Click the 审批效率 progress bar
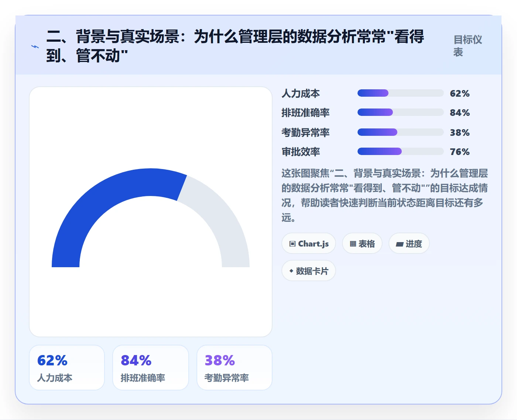This screenshot has width=517, height=420. coord(400,151)
